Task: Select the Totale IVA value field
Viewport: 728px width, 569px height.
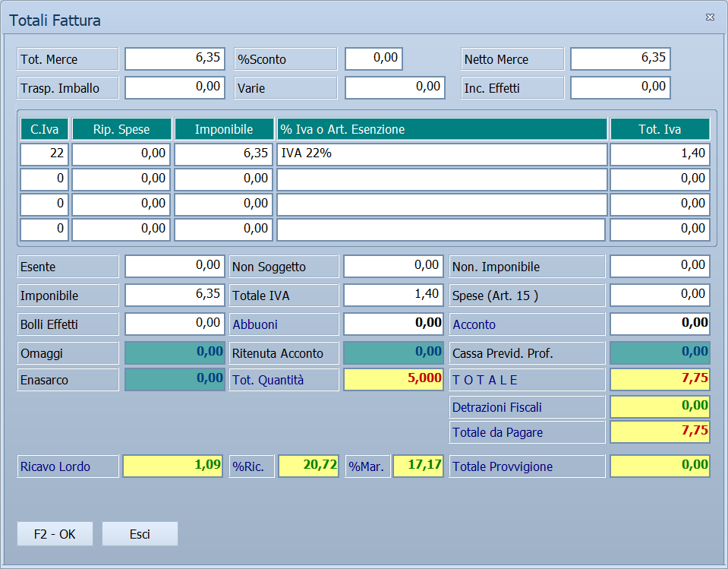Action: point(394,295)
